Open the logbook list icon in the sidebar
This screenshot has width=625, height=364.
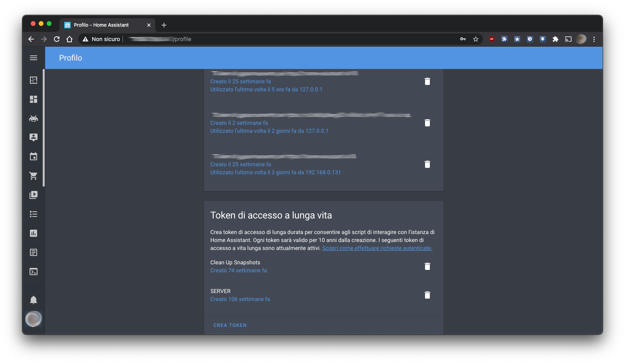[34, 214]
